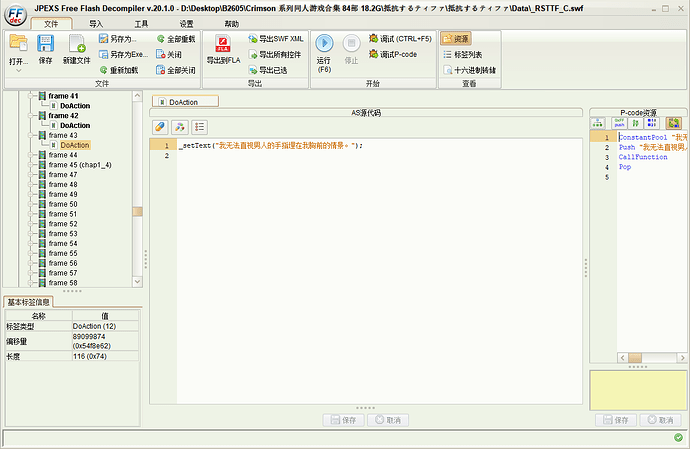The image size is (690, 449).
Task: Click 取消 button below AS source panel
Action: pyautogui.click(x=388, y=420)
